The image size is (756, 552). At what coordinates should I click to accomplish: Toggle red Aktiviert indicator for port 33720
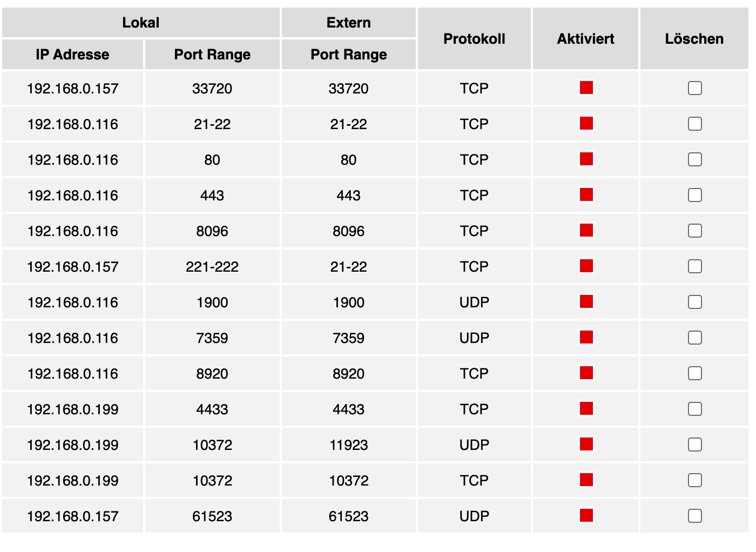(x=586, y=87)
